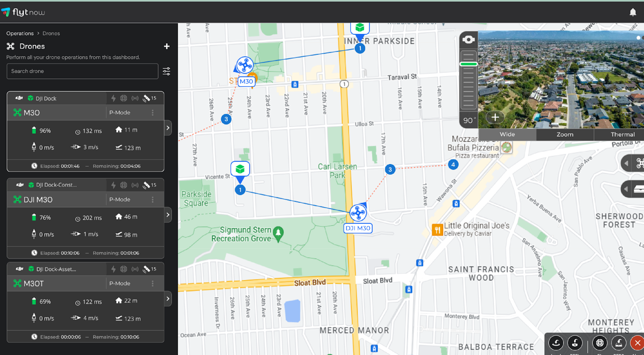Screen dimensions: 644x355
Task: Select the DJI M30 drone card title
Action: coord(38,200)
